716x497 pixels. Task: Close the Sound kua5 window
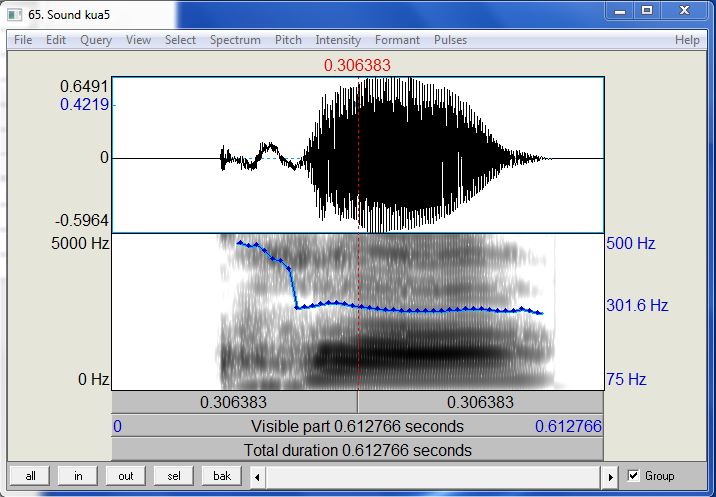point(684,11)
